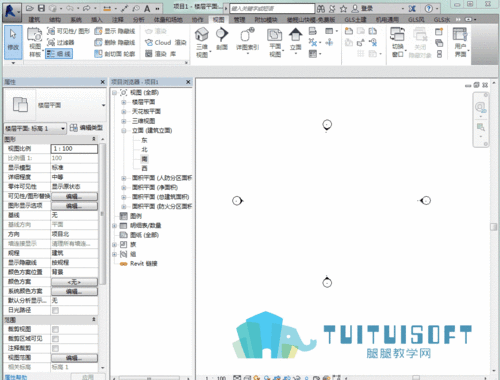Select the 北 elevation in project browser
Viewport: 500px width, 380px height.
pos(144,149)
